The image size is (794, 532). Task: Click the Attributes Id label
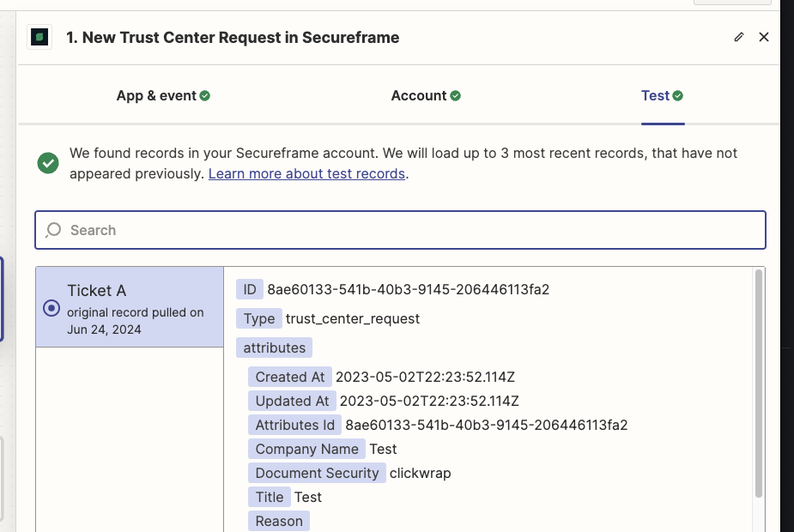294,426
